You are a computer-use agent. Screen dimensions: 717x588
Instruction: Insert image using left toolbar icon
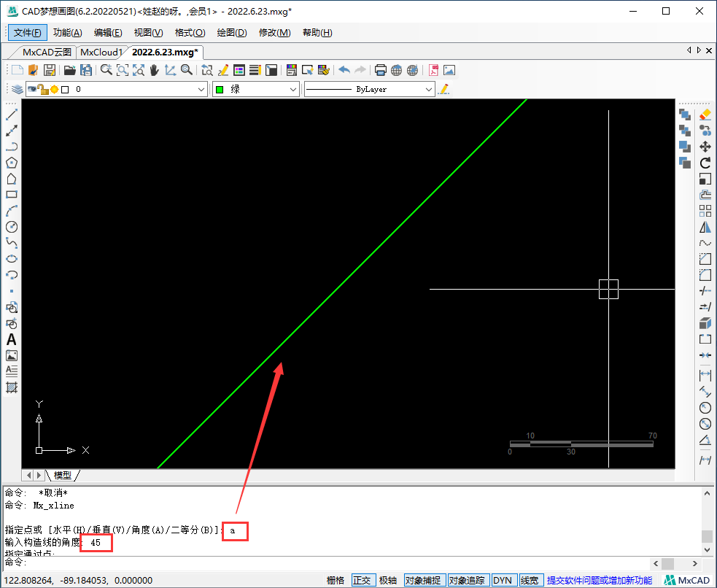coord(12,355)
